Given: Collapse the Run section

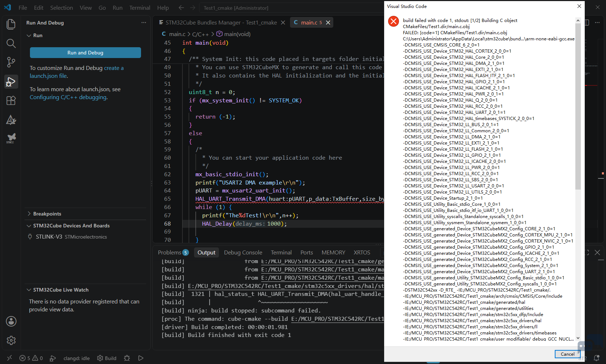Looking at the screenshot, I should click(29, 35).
